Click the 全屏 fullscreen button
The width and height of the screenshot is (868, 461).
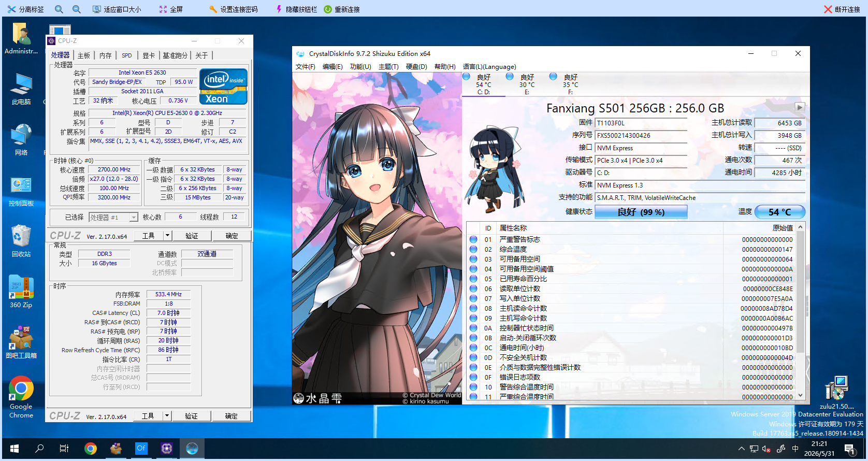coord(171,9)
